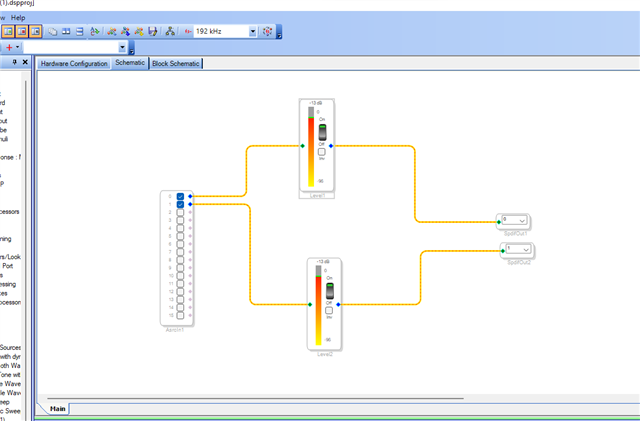This screenshot has width=640, height=421.
Task: Open the Help menu
Action: pos(18,18)
